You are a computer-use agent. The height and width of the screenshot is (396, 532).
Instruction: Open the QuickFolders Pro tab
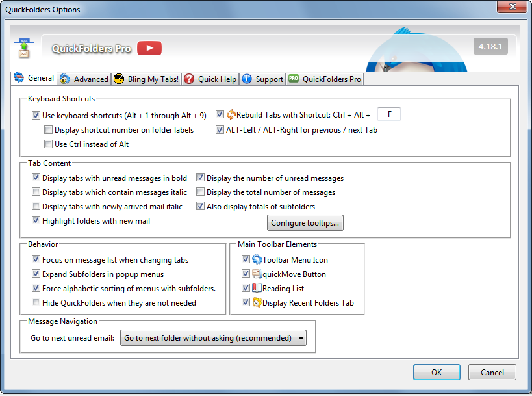(325, 79)
